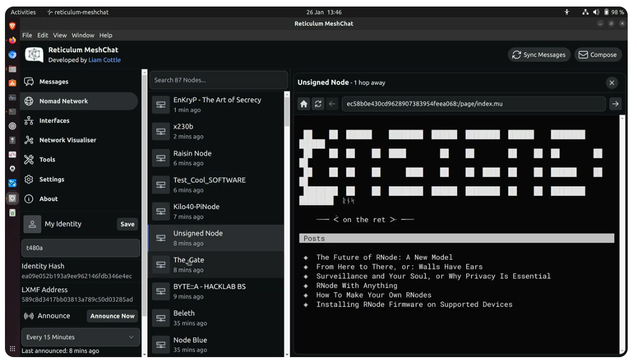Select Node Blue entry
This screenshot has height=362, width=637.
pyautogui.click(x=217, y=345)
